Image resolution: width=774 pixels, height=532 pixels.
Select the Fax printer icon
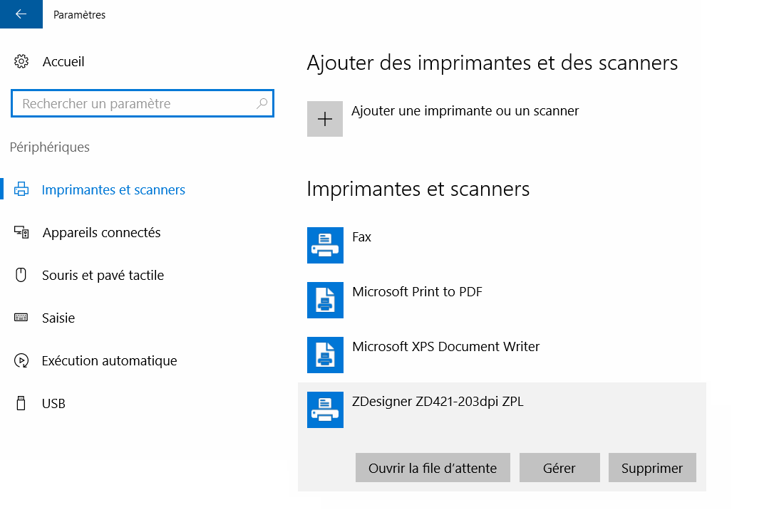(x=325, y=245)
